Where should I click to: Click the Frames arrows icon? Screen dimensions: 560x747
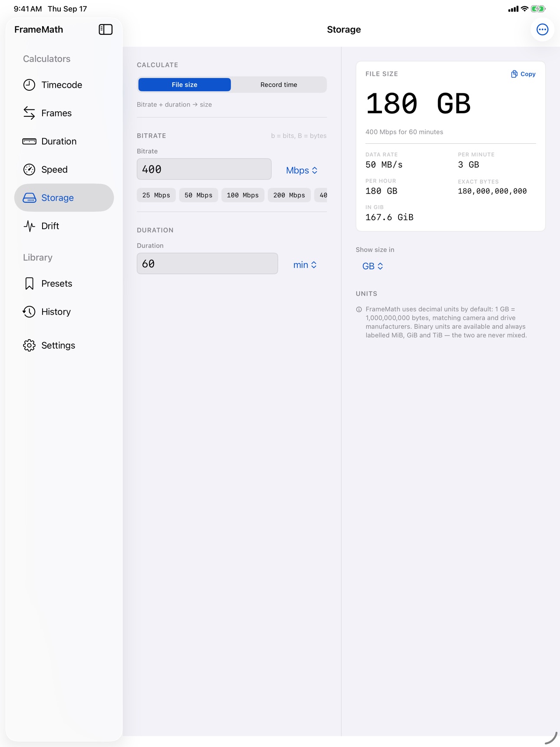(x=29, y=113)
